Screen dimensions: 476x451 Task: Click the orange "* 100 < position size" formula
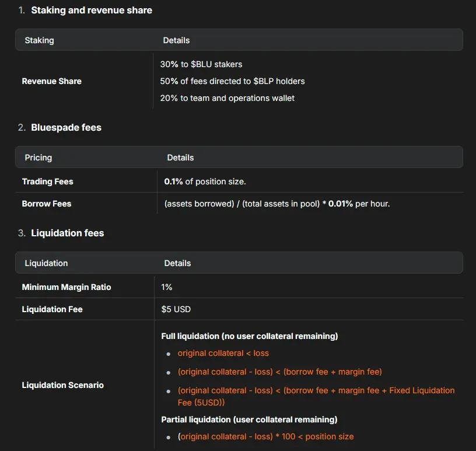point(265,436)
